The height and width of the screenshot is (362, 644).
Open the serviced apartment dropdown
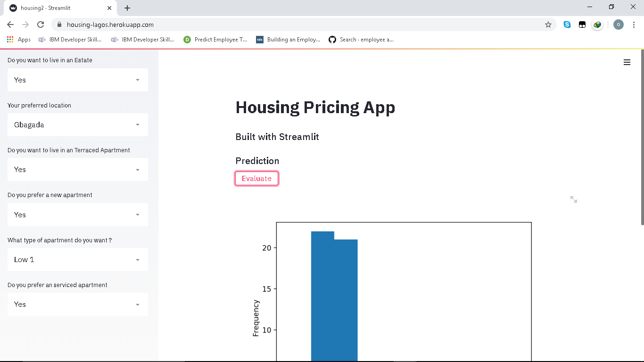78,304
